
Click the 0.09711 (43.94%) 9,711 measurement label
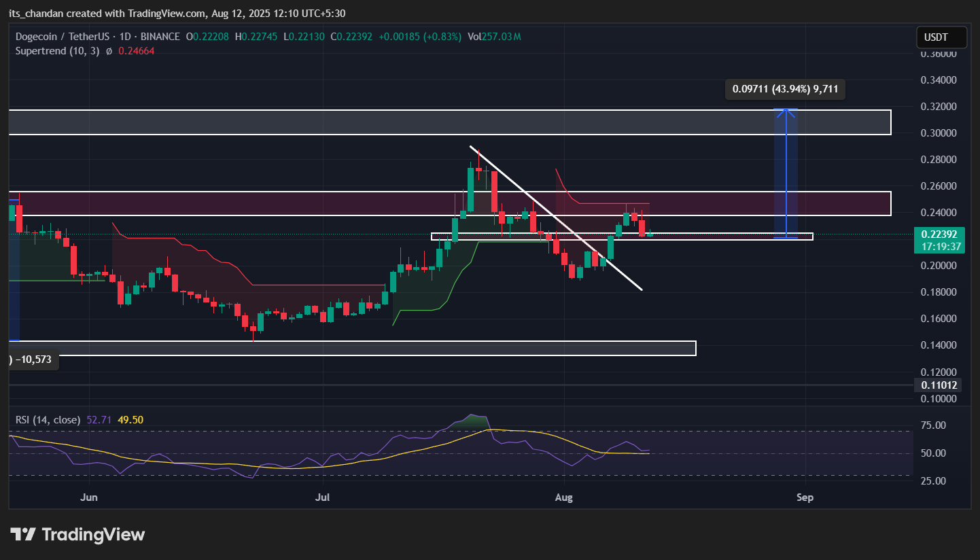[786, 89]
